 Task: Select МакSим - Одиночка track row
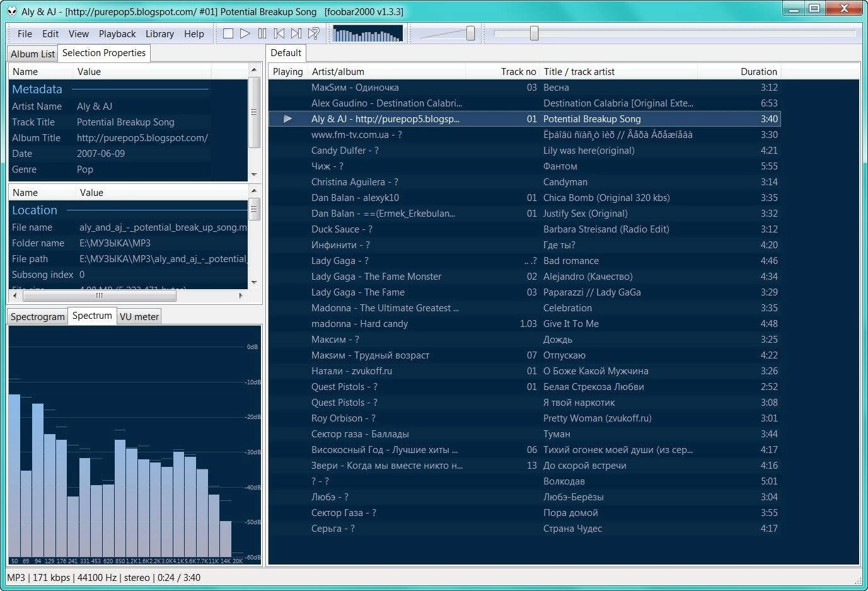click(x=524, y=88)
